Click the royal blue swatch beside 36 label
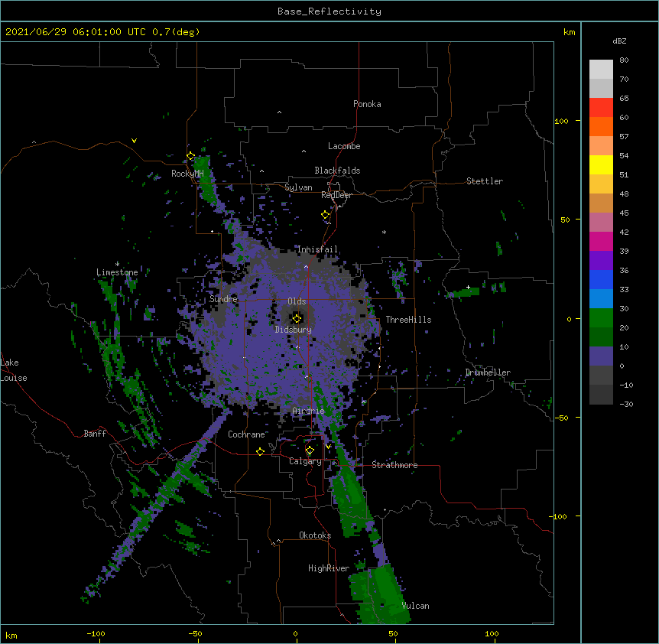The height and width of the screenshot is (644, 659). pyautogui.click(x=601, y=280)
